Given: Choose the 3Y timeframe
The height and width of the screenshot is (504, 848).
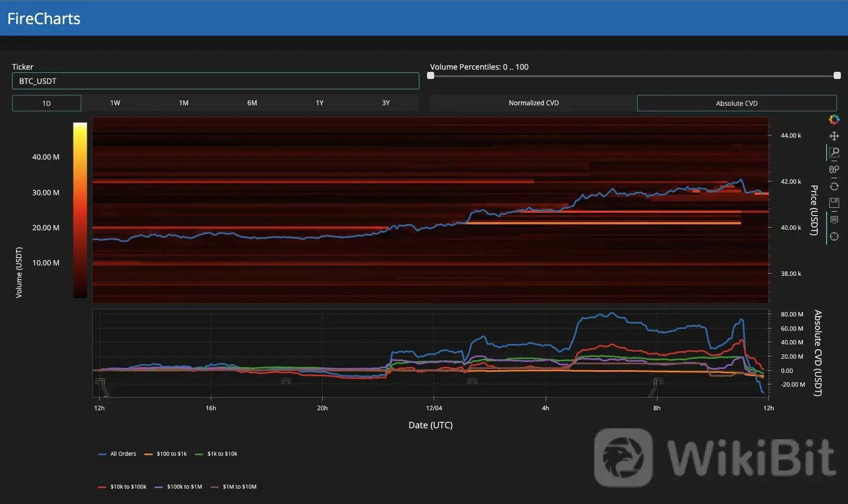Looking at the screenshot, I should (385, 103).
